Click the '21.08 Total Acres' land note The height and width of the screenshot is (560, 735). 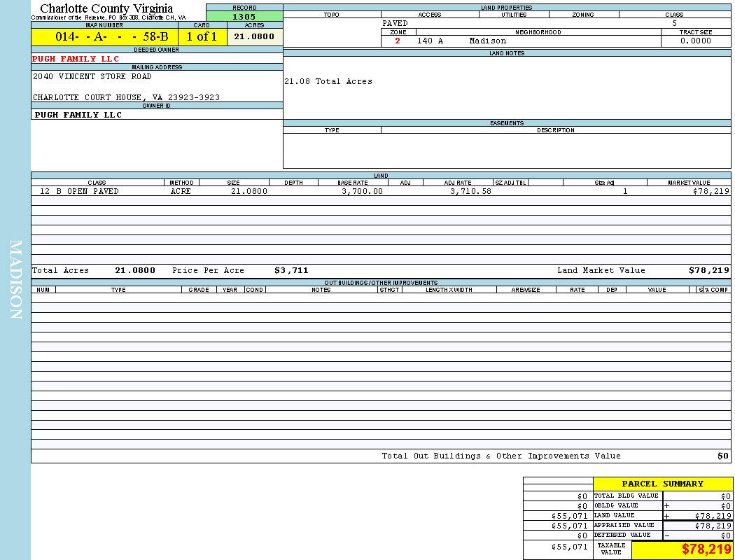point(328,81)
